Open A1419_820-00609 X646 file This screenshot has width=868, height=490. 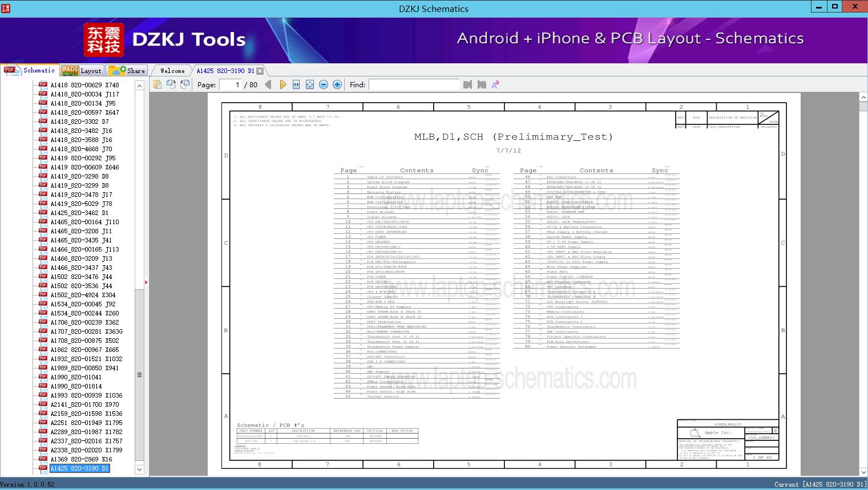point(84,167)
